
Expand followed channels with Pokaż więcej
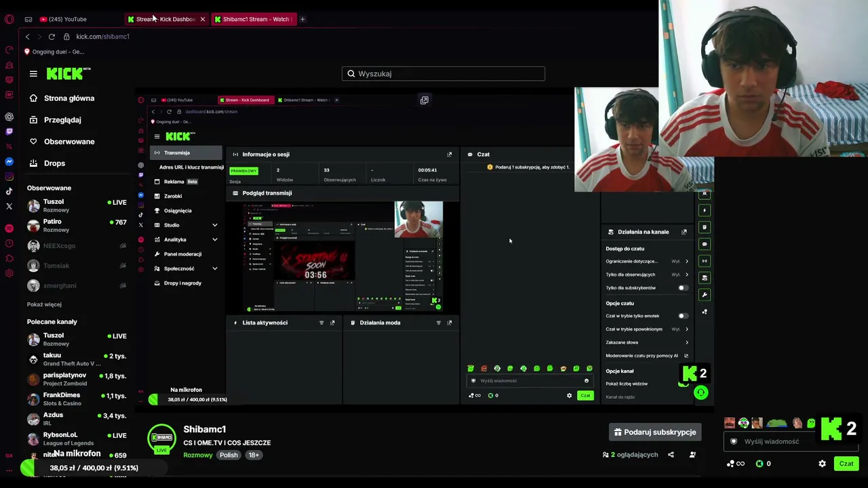coord(44,304)
